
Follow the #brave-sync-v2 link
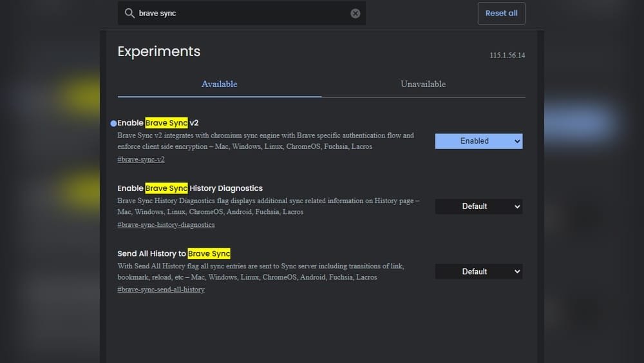click(x=141, y=159)
